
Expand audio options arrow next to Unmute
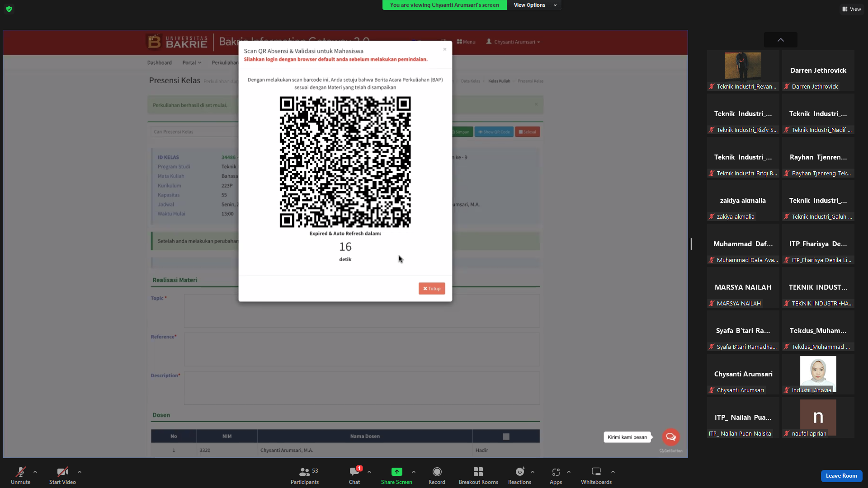click(x=35, y=472)
